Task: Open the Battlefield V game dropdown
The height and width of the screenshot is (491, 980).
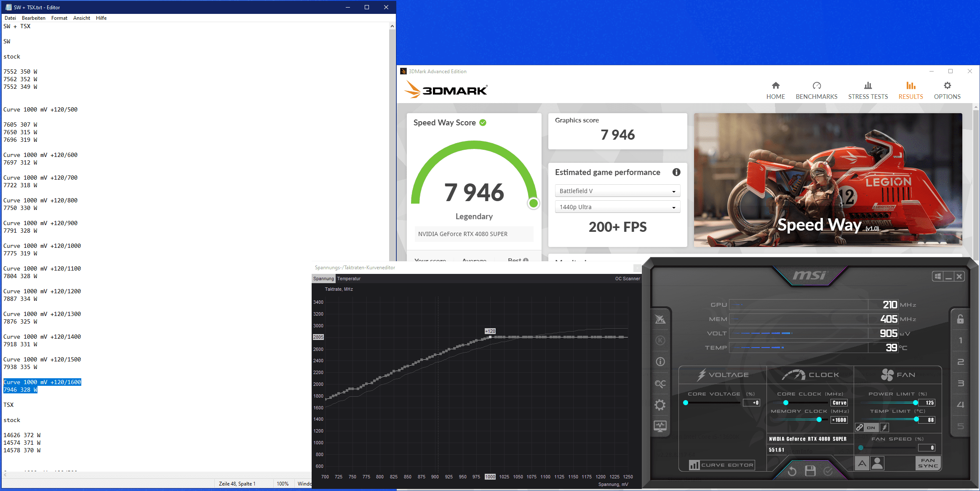Action: [x=617, y=191]
